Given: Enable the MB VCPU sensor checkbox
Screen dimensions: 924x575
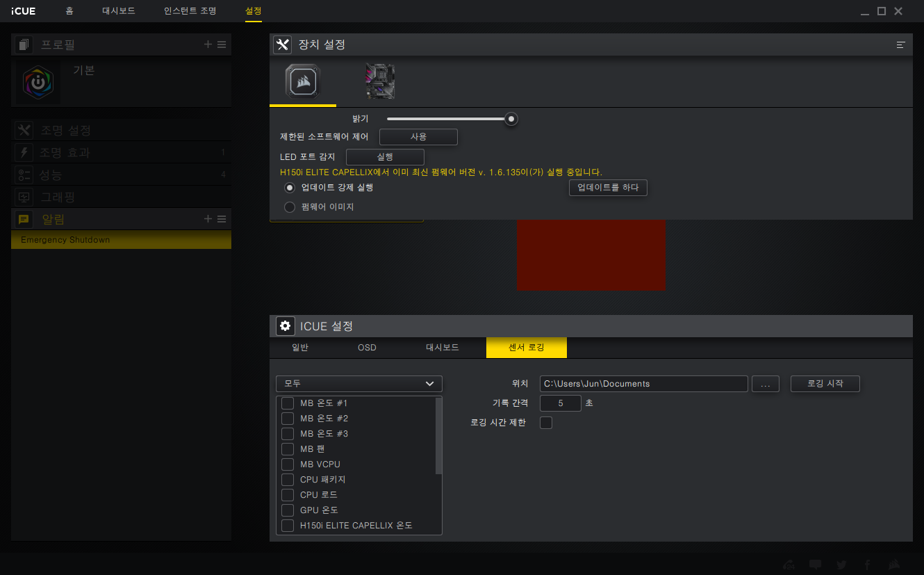Looking at the screenshot, I should click(x=287, y=464).
